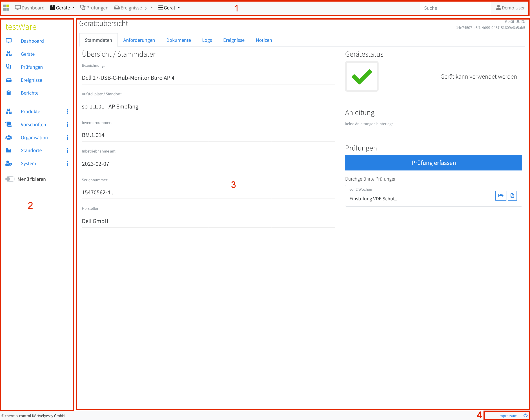The width and height of the screenshot is (530, 420).
Task: Switch to the Dokumente tab
Action: click(x=178, y=40)
